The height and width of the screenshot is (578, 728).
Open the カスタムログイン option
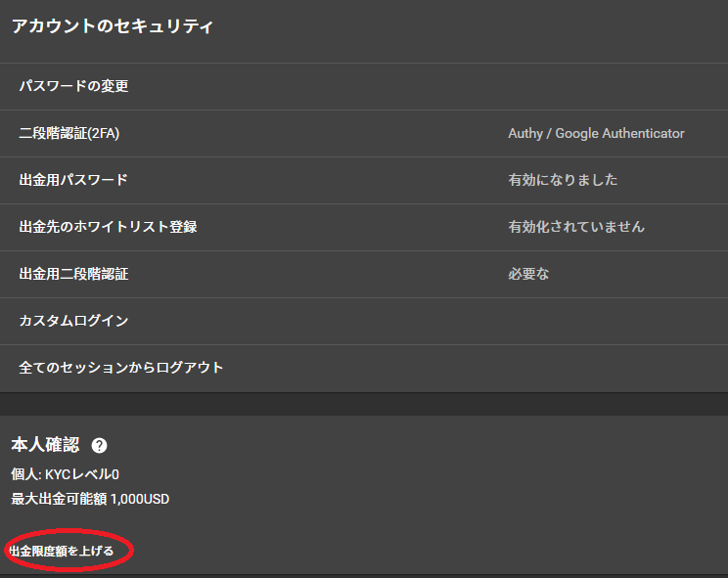point(73,321)
